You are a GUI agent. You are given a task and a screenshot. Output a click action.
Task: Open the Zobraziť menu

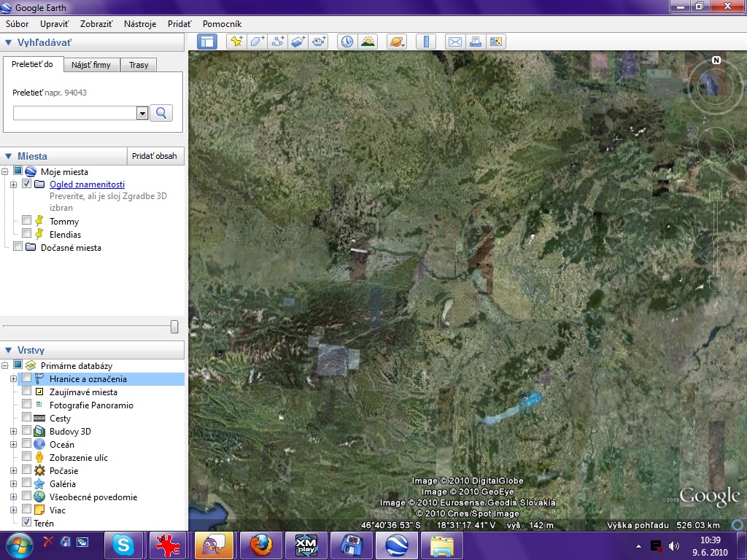[96, 24]
